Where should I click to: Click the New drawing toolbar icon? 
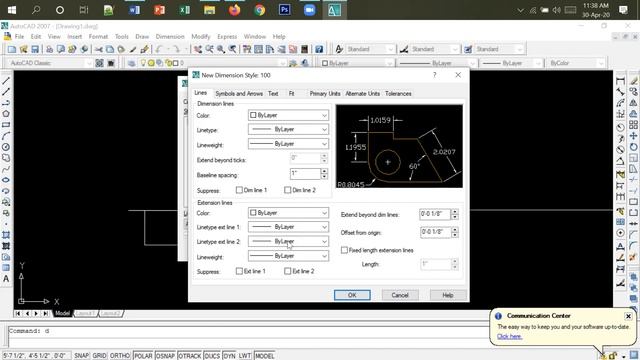coord(11,49)
